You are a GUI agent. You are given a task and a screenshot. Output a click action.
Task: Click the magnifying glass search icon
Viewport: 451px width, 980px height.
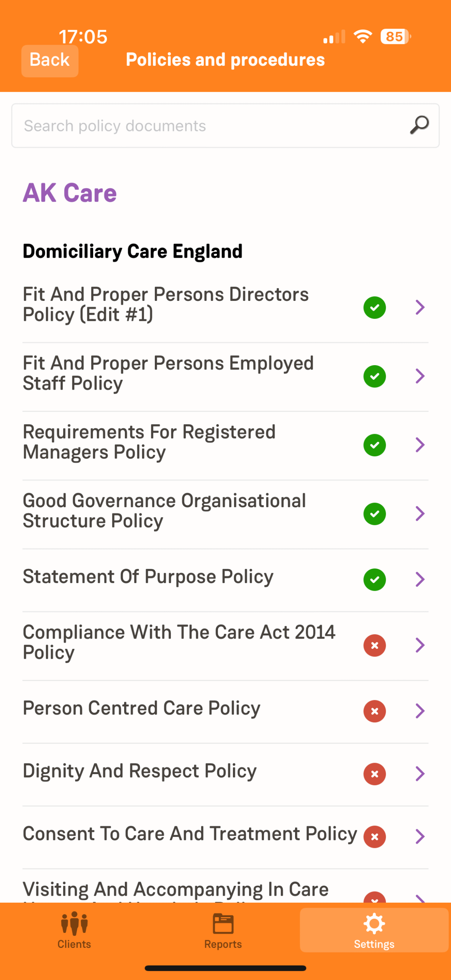tap(419, 125)
